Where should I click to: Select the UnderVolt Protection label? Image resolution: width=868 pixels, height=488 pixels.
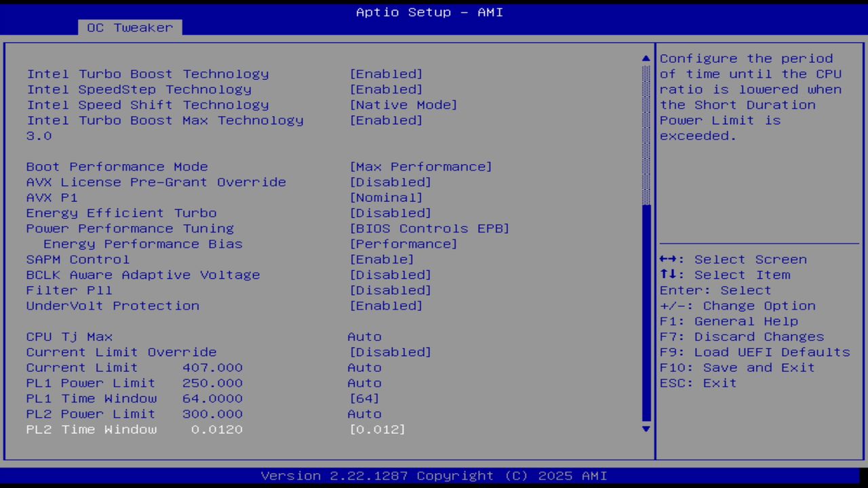pos(113,306)
